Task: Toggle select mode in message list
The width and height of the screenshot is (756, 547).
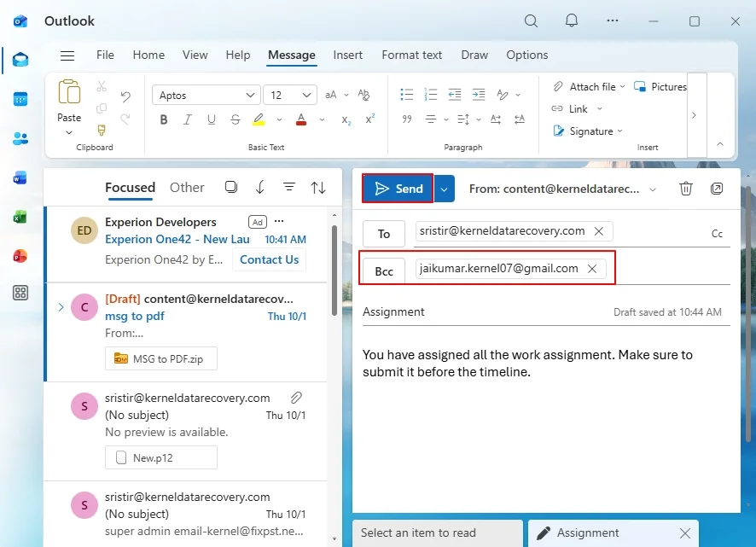Action: 231,187
